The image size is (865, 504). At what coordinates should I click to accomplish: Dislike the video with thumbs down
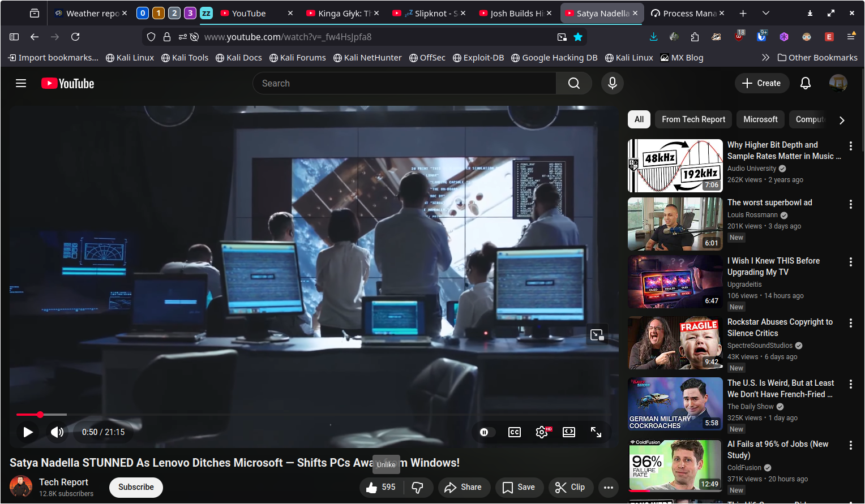(418, 487)
